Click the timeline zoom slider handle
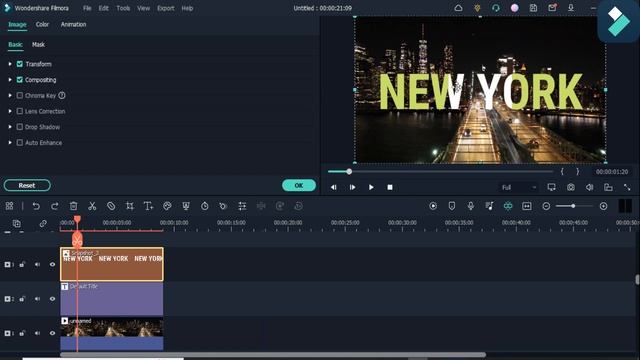This screenshot has height=360, width=640. [x=573, y=206]
